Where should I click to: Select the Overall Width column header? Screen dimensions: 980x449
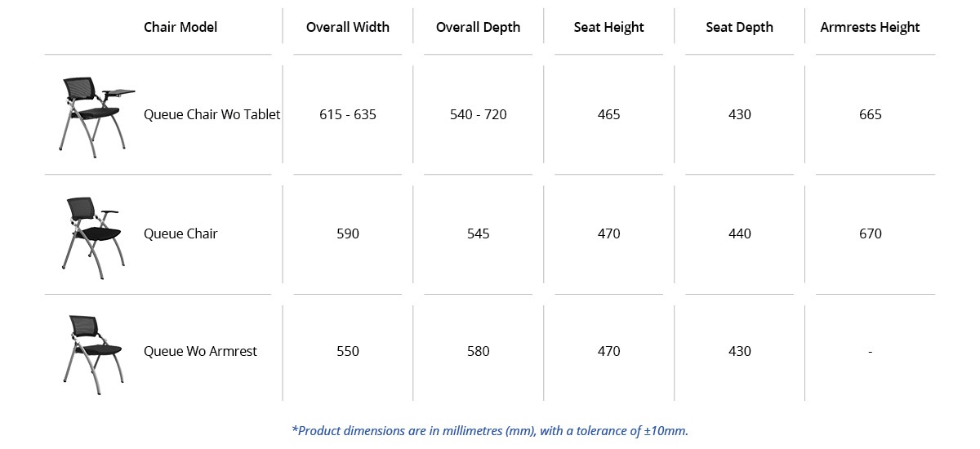(x=348, y=27)
